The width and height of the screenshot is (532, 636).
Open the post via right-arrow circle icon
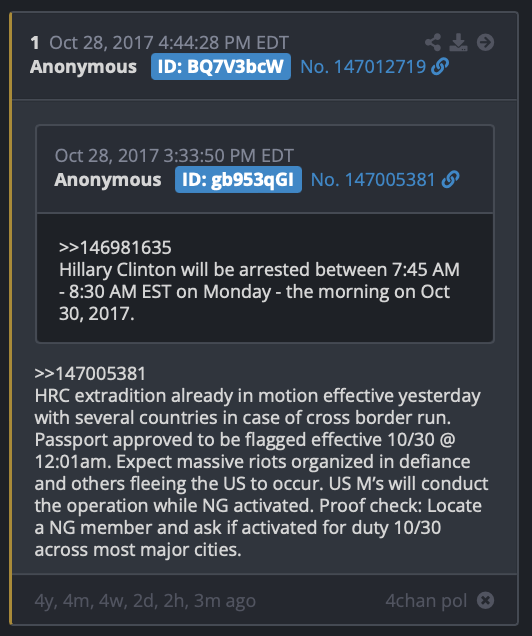pos(485,42)
